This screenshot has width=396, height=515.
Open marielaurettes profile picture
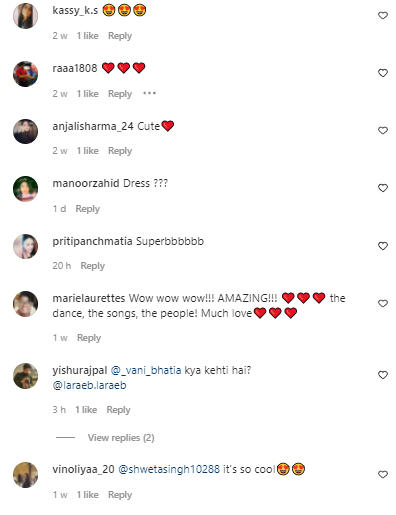(x=25, y=304)
